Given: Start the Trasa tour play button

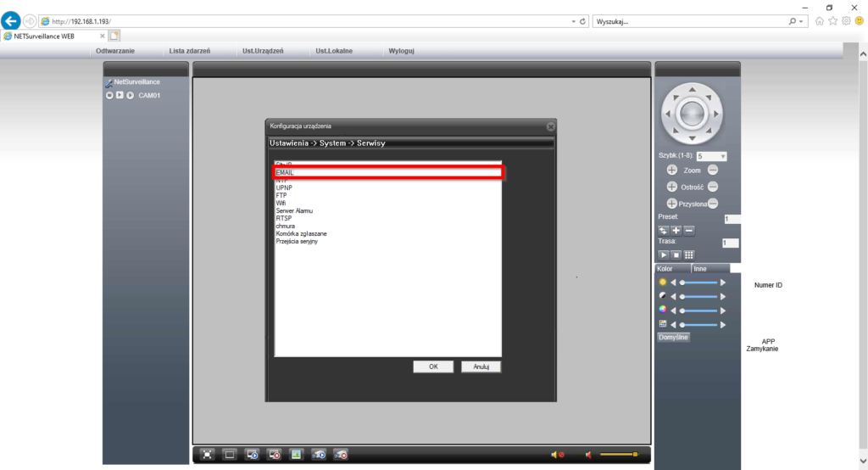Looking at the screenshot, I should [x=664, y=255].
